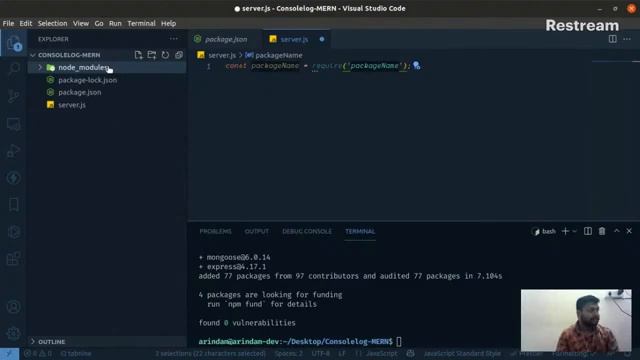Click code line 1 in editor

pyautogui.click(x=318, y=66)
